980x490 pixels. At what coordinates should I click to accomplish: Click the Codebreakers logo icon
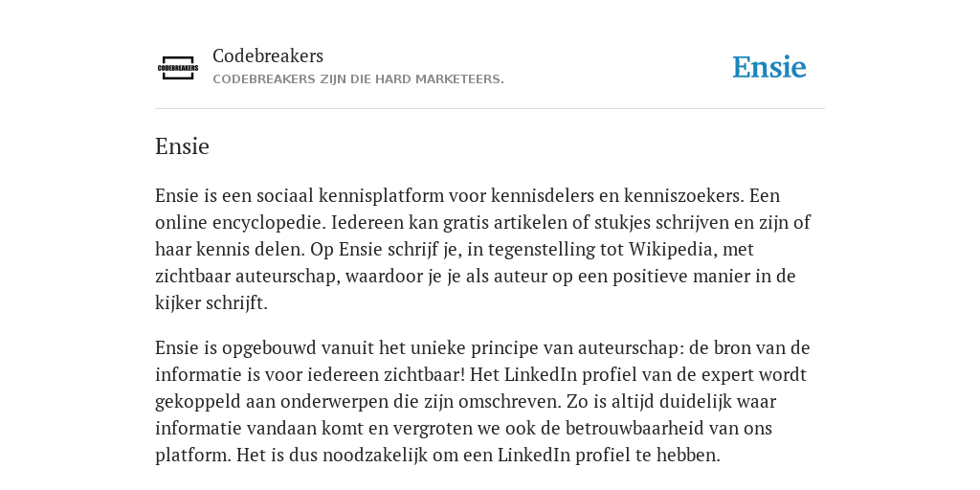click(x=178, y=68)
